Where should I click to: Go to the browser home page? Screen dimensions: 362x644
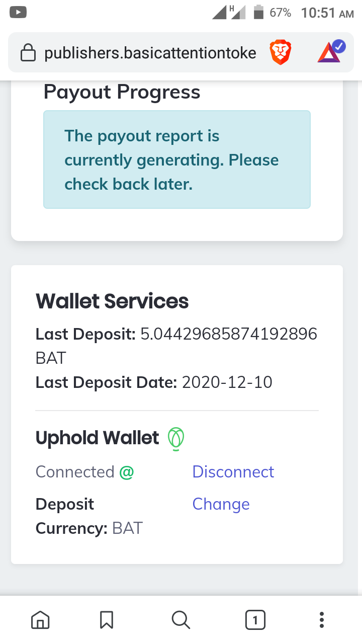point(40,620)
